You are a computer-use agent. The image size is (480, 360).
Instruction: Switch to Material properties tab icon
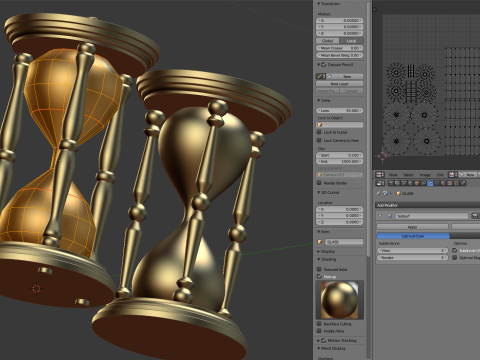[443, 183]
